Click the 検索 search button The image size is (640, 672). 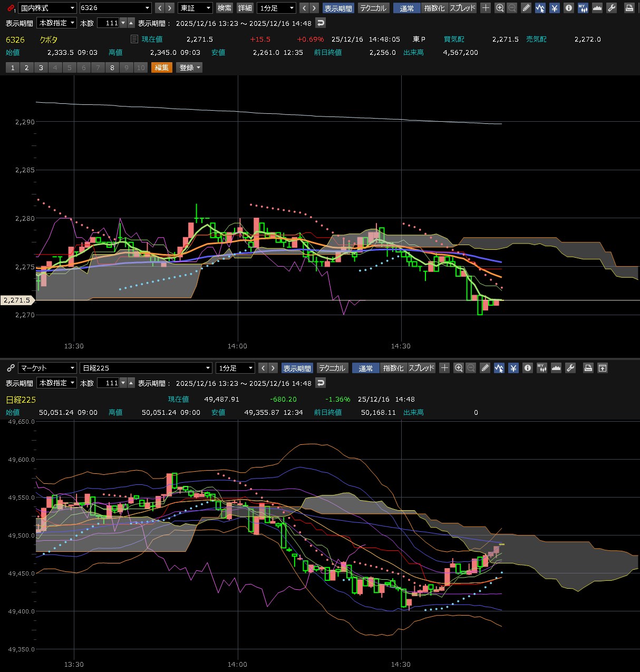[x=225, y=8]
